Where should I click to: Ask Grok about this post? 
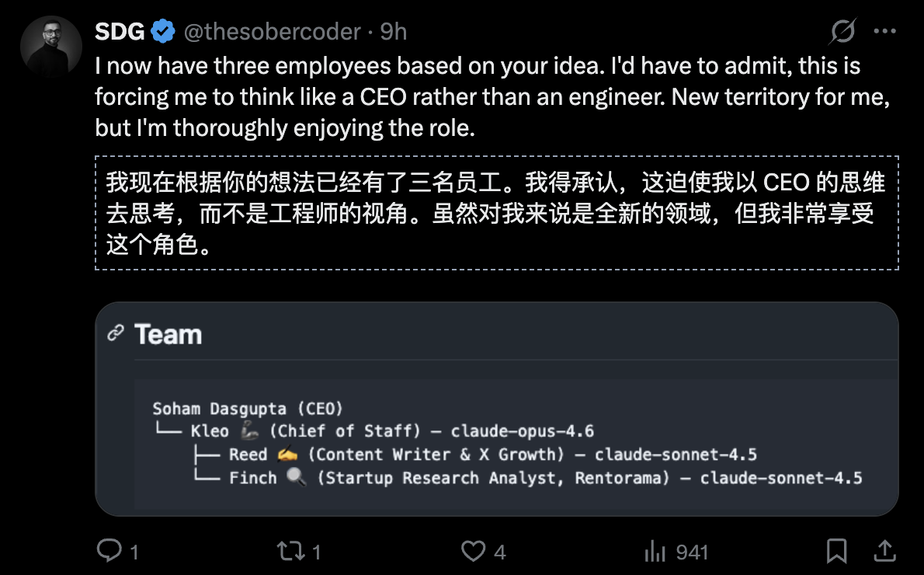coord(842,31)
